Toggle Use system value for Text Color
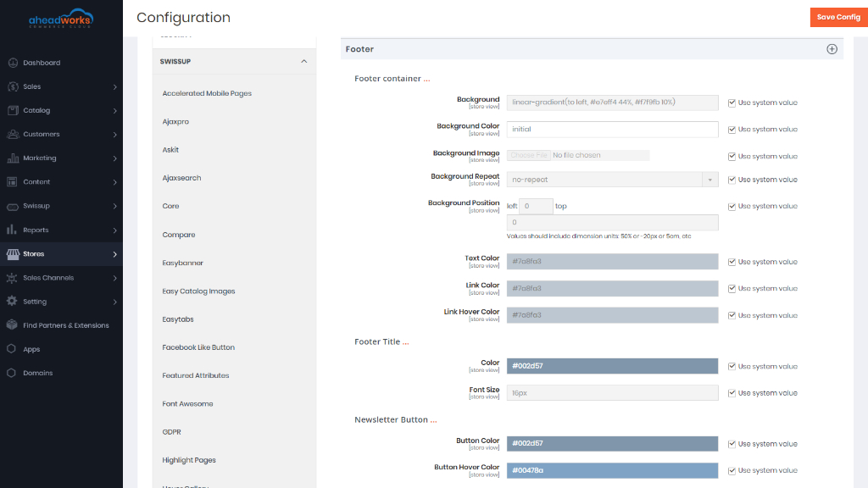Screen dimensions: 868x488 (732, 263)
